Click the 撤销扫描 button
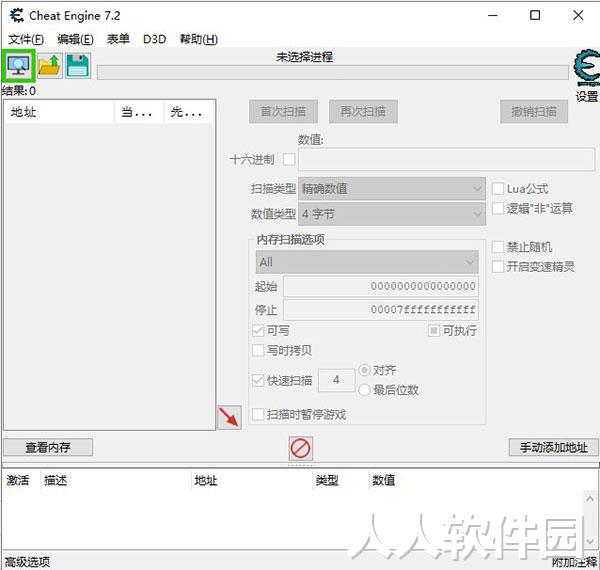Viewport: 600px width, 570px height. (534, 112)
